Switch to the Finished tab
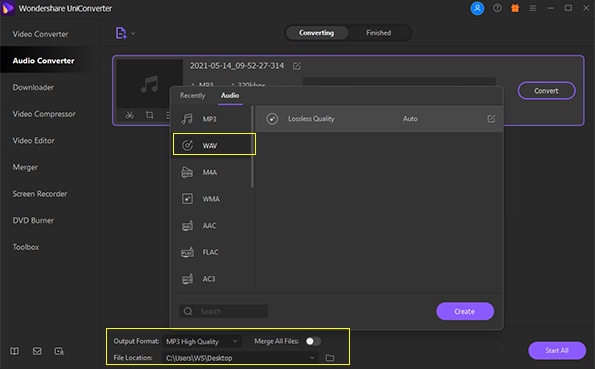Viewport: 595px width, 369px height. 379,33
